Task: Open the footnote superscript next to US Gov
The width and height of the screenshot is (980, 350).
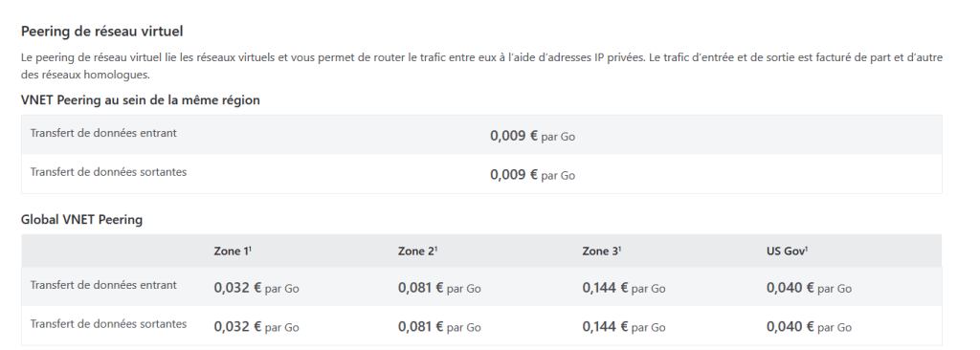Action: [806, 249]
